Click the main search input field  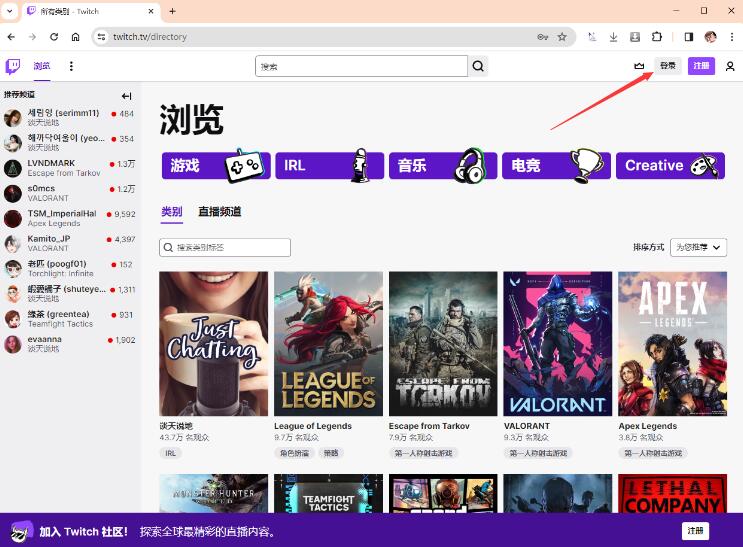(362, 66)
